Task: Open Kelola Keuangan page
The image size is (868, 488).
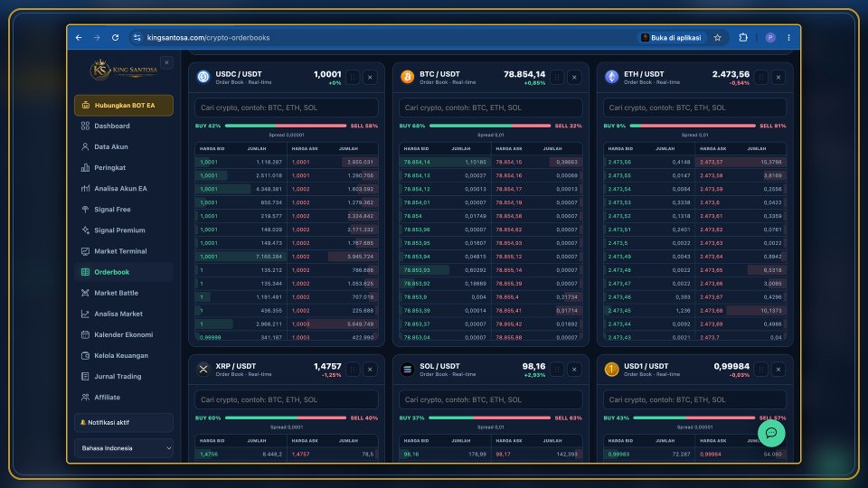Action: [124, 356]
